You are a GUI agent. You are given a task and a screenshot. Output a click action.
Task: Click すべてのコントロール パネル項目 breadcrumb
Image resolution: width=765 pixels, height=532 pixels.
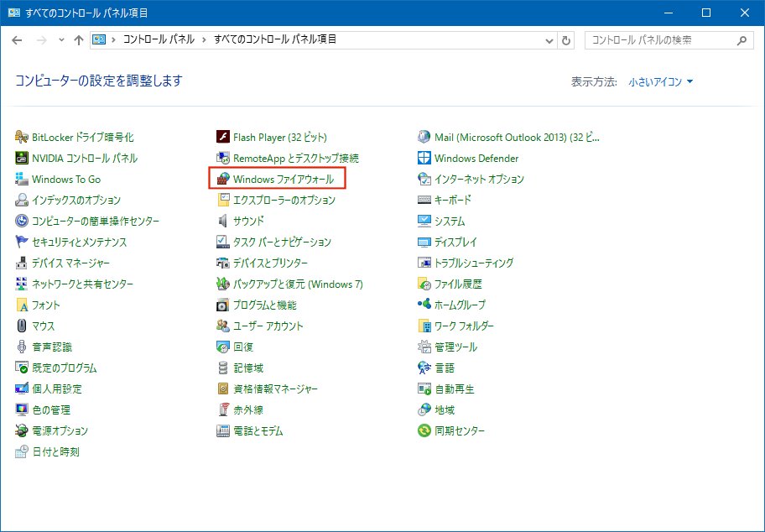point(275,39)
